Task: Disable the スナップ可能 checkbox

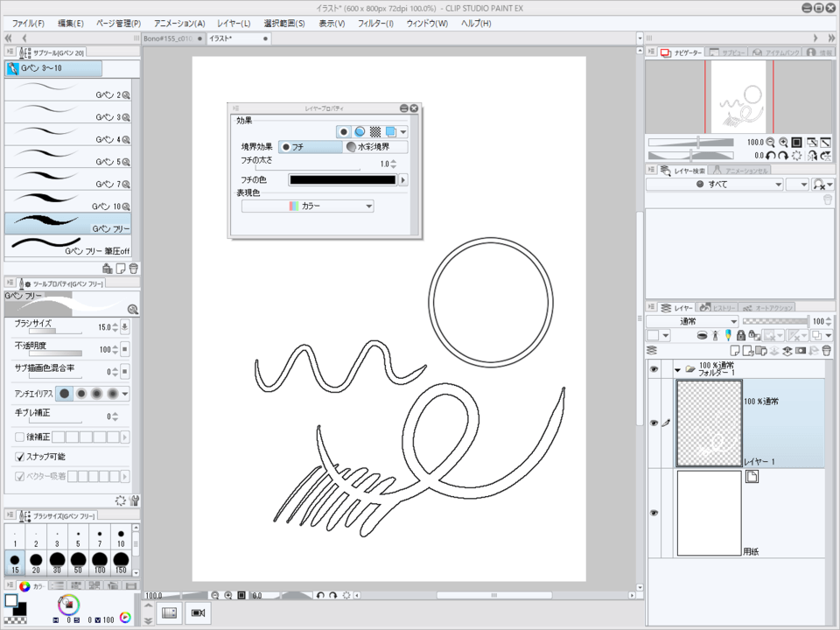Action: pos(20,456)
